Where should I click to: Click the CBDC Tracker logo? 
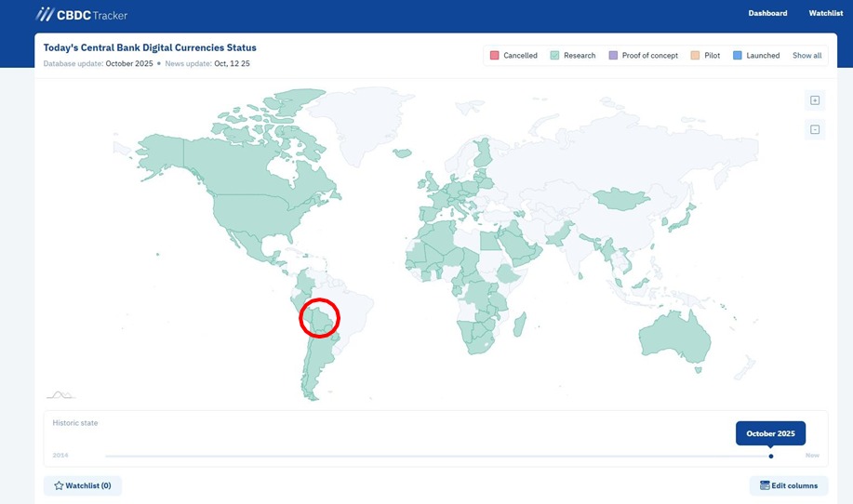(82, 15)
